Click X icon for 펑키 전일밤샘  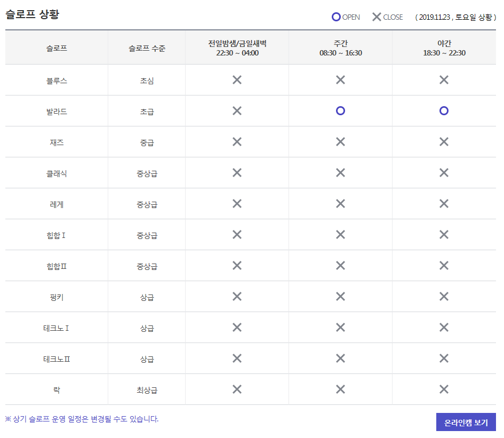coord(237,296)
